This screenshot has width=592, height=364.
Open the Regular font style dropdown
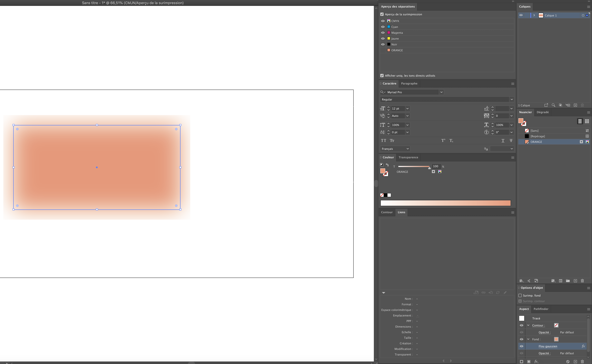[512, 99]
